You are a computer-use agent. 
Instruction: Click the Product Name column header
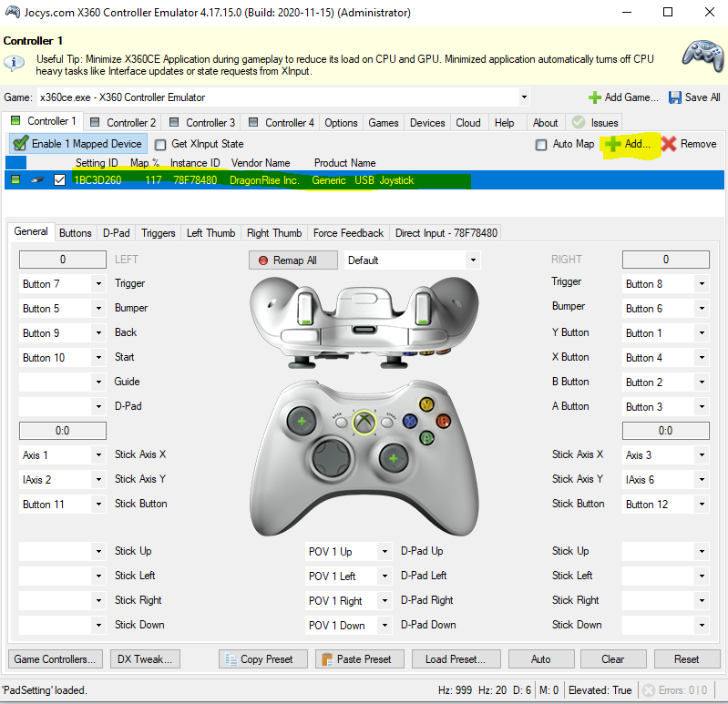click(x=345, y=163)
